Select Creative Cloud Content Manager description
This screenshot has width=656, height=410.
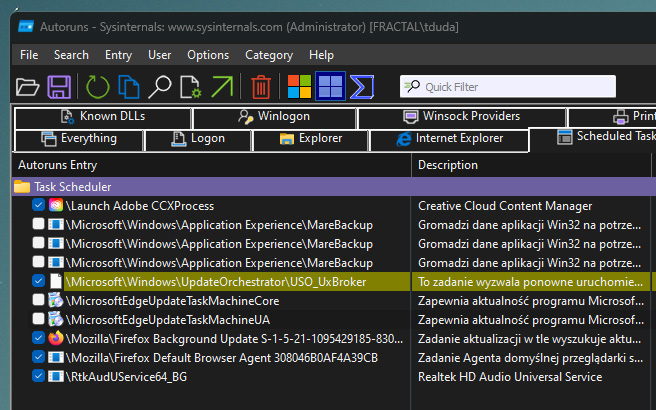tap(505, 206)
